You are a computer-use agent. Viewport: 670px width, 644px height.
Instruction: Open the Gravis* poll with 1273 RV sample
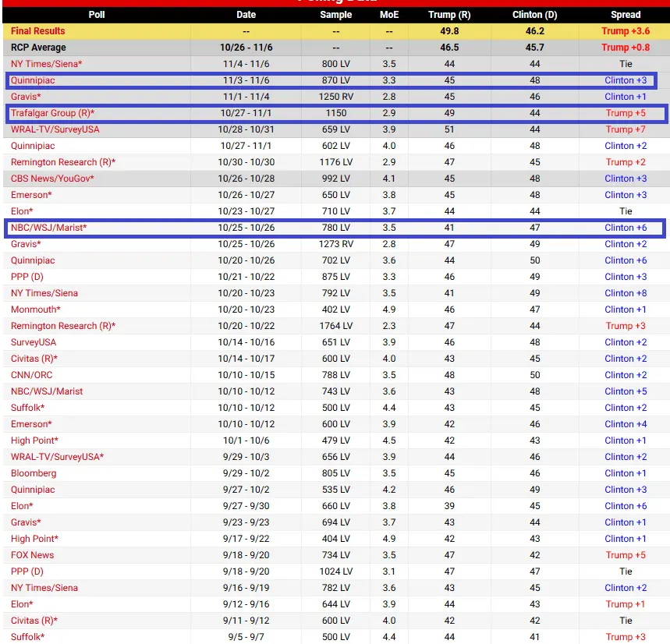(26, 244)
